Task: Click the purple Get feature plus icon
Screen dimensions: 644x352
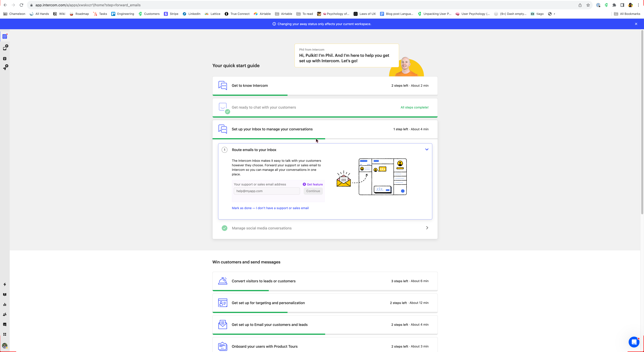Action: coord(304,184)
